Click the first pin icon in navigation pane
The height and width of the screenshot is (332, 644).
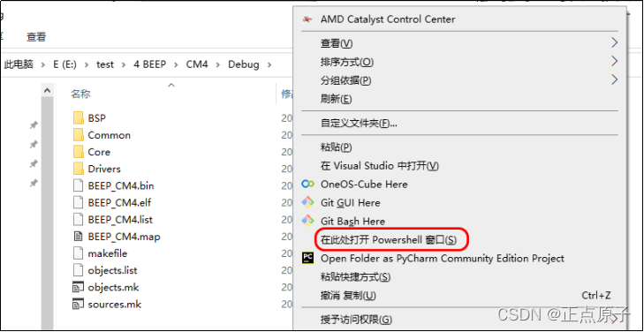coord(34,125)
